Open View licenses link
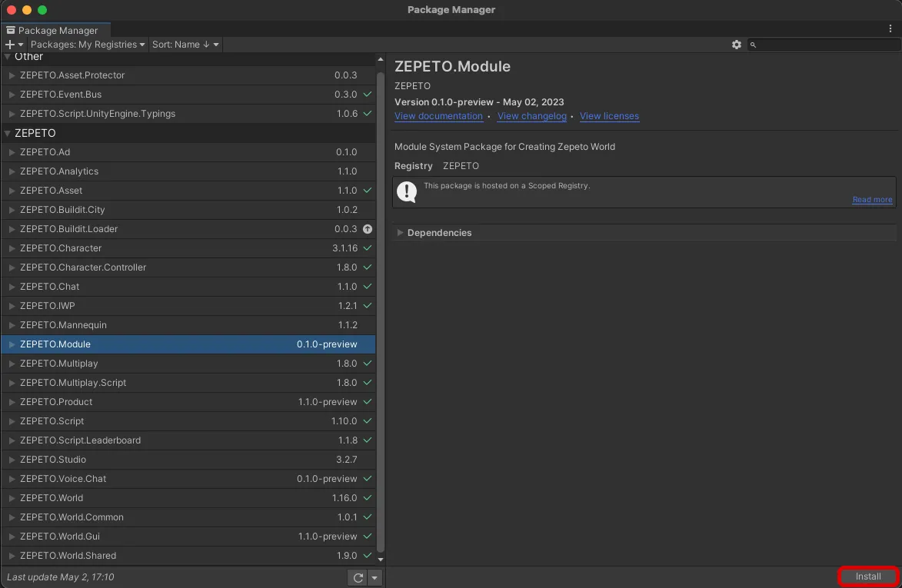902x588 pixels. (609, 116)
